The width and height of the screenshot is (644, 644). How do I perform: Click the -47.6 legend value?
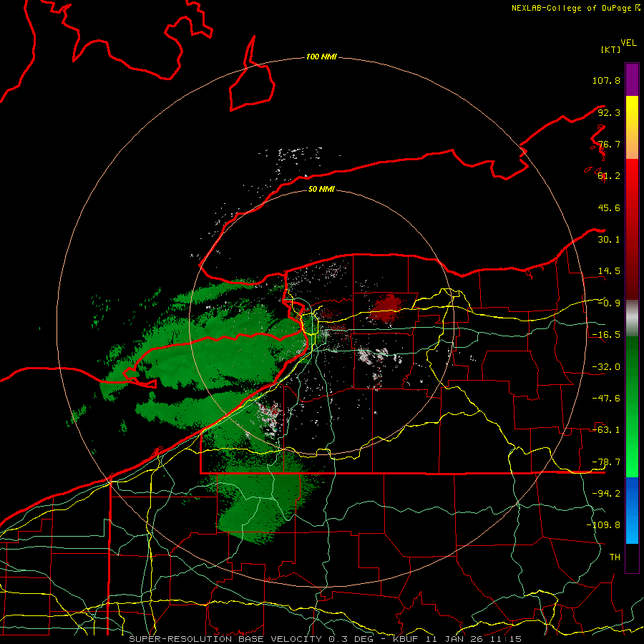coord(606,399)
